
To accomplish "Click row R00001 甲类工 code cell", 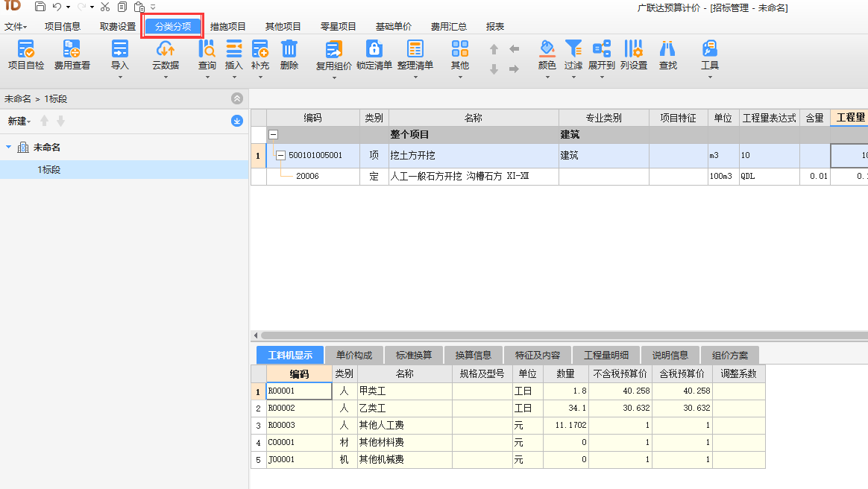I will point(298,391).
